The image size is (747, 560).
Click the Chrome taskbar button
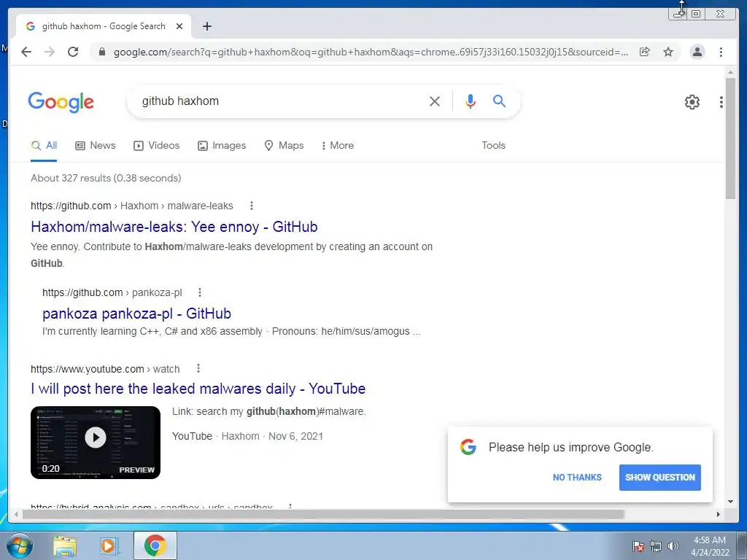[155, 545]
